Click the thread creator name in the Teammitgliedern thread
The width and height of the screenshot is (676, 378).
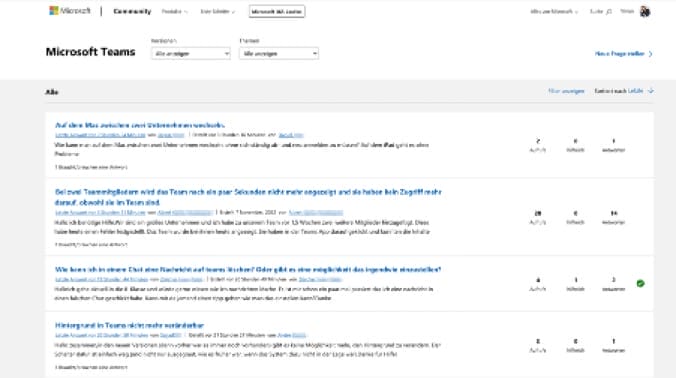click(x=316, y=212)
